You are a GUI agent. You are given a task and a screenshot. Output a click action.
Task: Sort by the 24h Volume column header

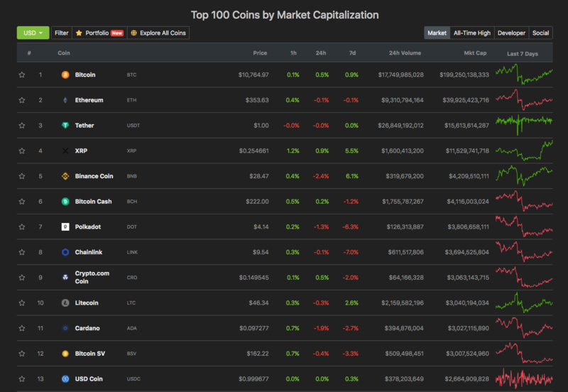click(405, 53)
